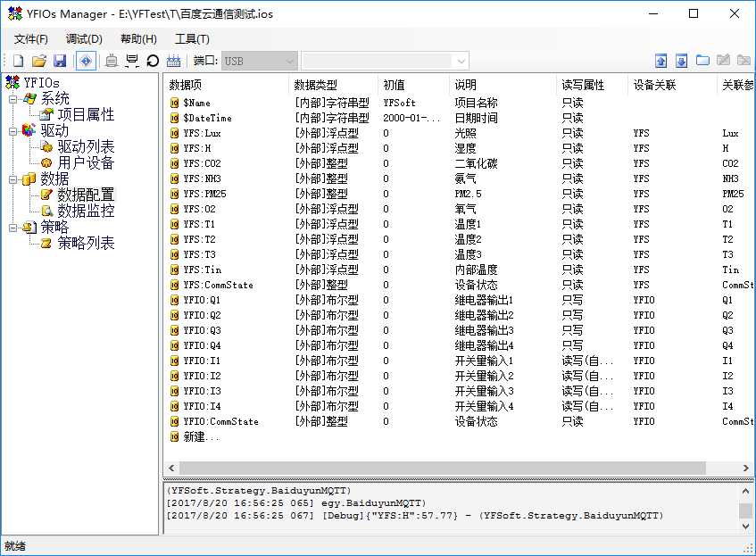
Task: Click the data list horizontal scrollbar thumb
Action: [x=443, y=468]
